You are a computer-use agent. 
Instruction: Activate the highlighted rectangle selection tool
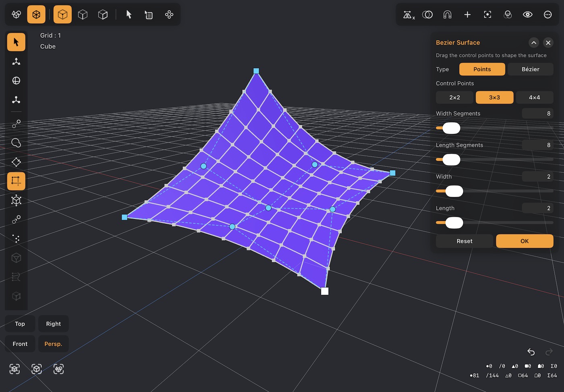click(16, 181)
